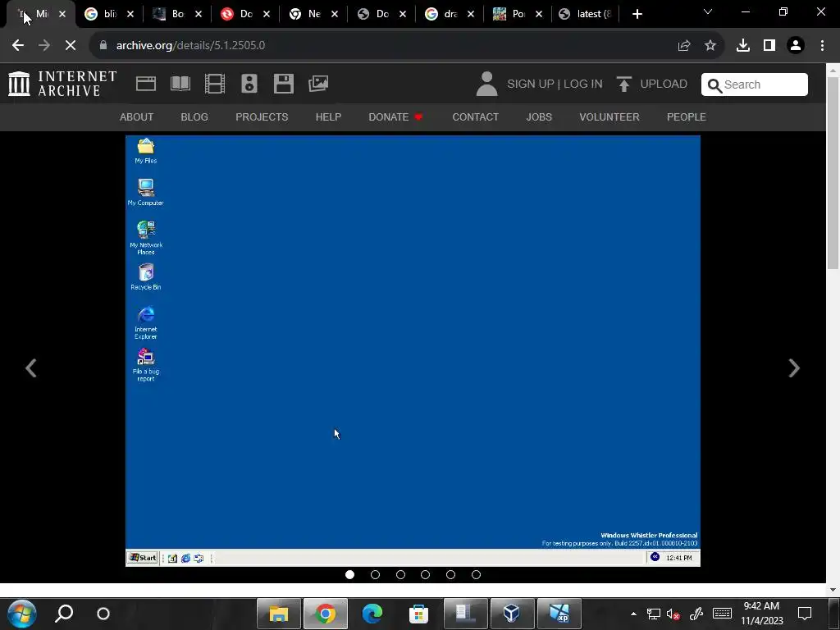Open a new browser tab

[x=637, y=15]
